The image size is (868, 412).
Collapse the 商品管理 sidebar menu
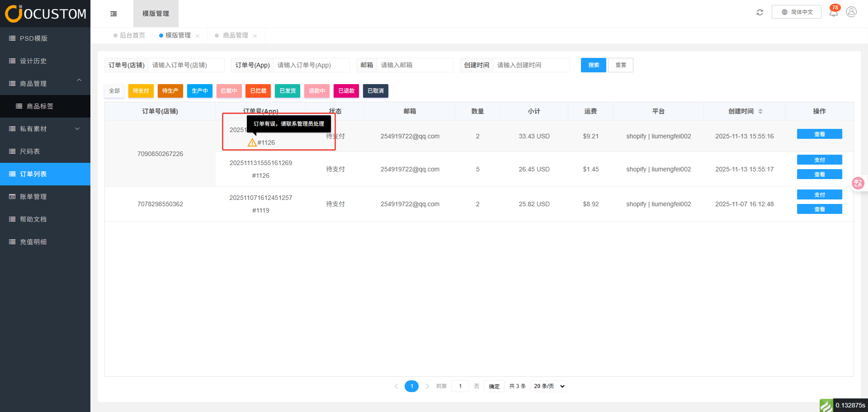(x=79, y=81)
